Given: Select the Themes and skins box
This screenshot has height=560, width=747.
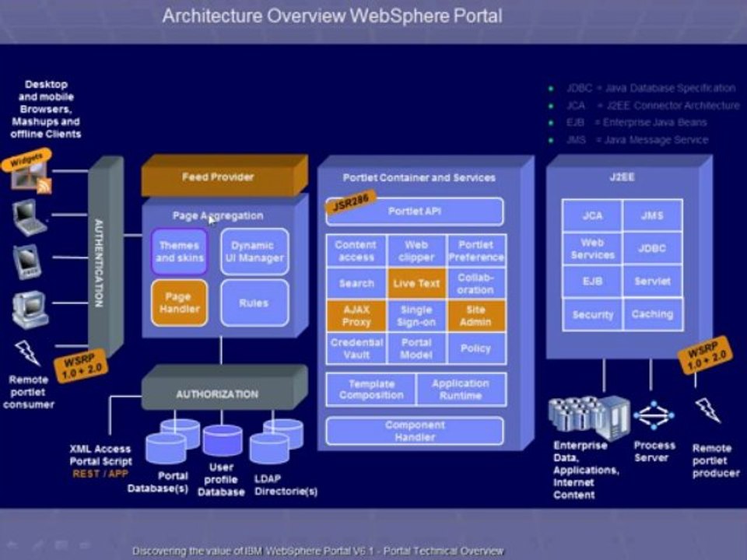Looking at the screenshot, I should tap(180, 251).
